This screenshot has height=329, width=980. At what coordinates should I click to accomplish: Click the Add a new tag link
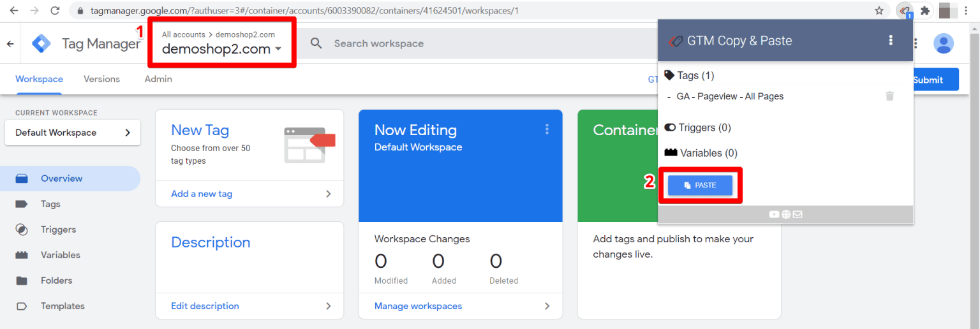tap(202, 194)
